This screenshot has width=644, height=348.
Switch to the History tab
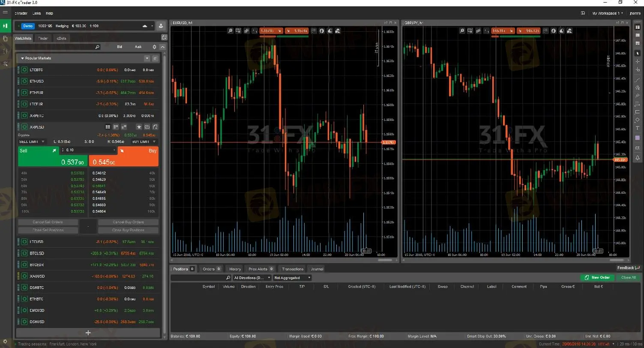(x=234, y=269)
